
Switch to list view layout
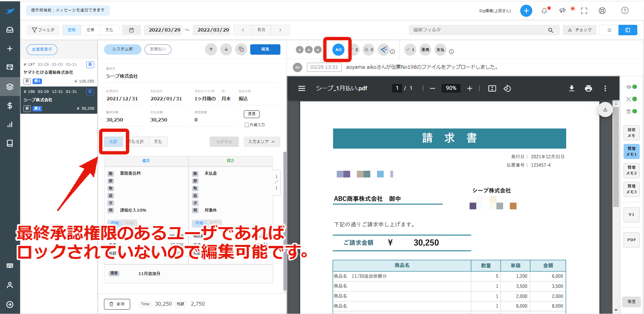[x=609, y=30]
